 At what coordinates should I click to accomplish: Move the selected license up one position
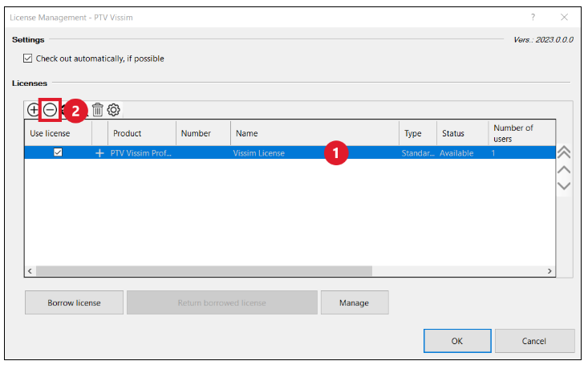pyautogui.click(x=564, y=169)
